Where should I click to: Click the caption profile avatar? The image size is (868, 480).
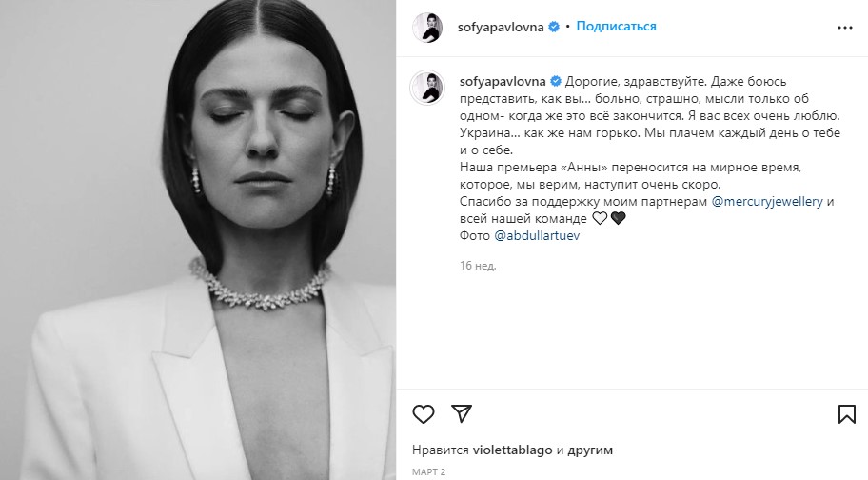(426, 87)
